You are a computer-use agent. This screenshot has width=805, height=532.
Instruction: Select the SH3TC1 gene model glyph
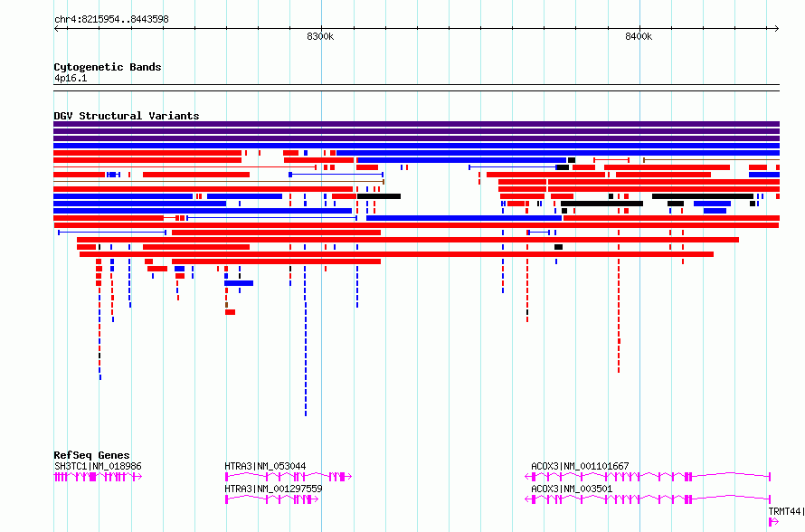click(98, 477)
